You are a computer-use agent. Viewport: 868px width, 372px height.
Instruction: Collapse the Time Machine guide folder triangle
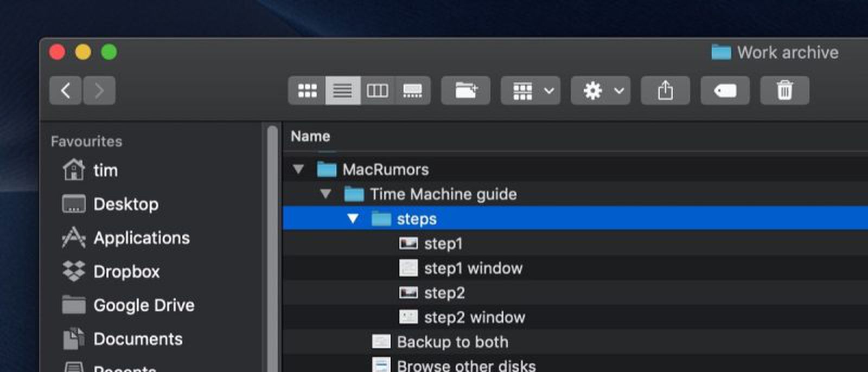325,194
